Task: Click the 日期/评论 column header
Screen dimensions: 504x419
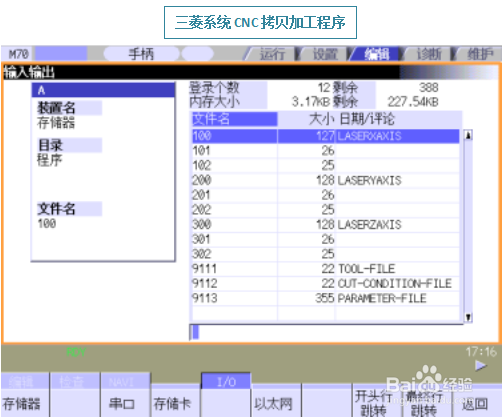Action: [x=367, y=119]
